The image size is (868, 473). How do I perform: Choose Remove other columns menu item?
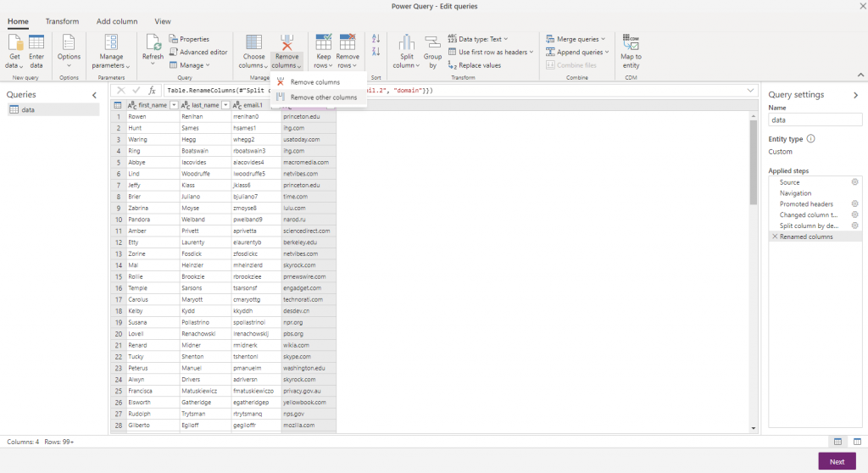[319, 97]
